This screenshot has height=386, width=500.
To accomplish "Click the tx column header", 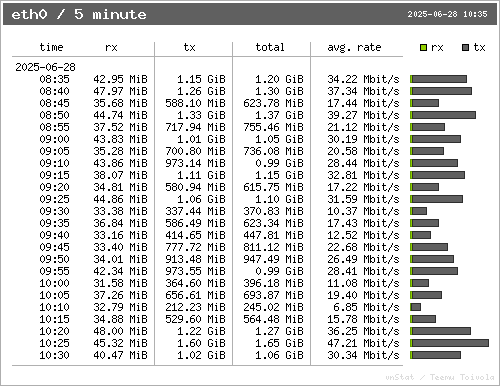I will tap(189, 47).
